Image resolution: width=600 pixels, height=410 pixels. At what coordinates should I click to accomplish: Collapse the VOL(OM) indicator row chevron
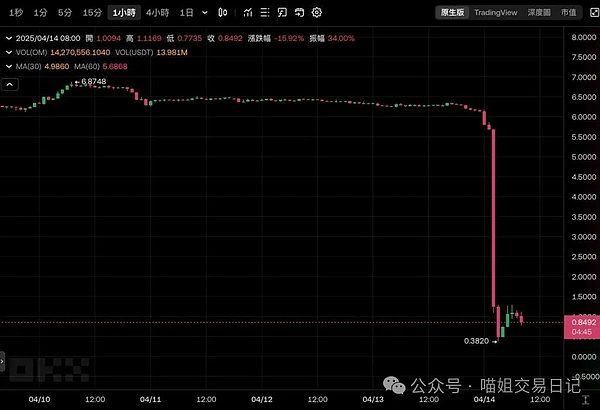pyautogui.click(x=9, y=50)
